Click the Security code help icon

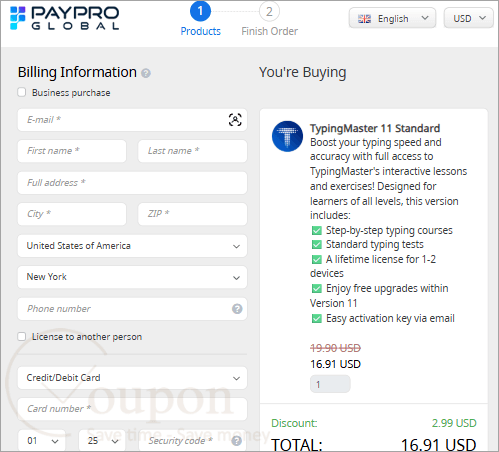click(x=237, y=441)
